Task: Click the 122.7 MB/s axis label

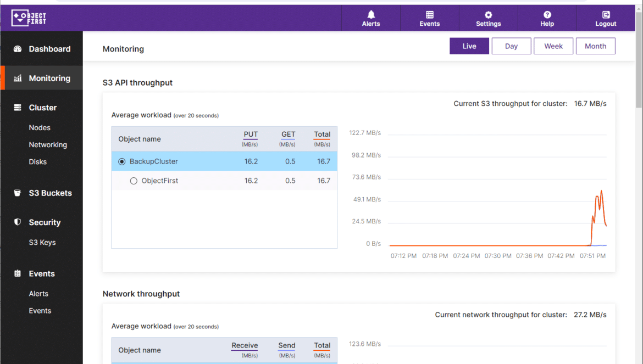Action: coord(365,133)
